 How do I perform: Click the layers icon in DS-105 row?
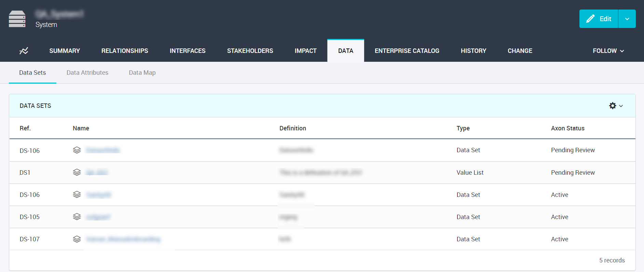click(x=77, y=217)
